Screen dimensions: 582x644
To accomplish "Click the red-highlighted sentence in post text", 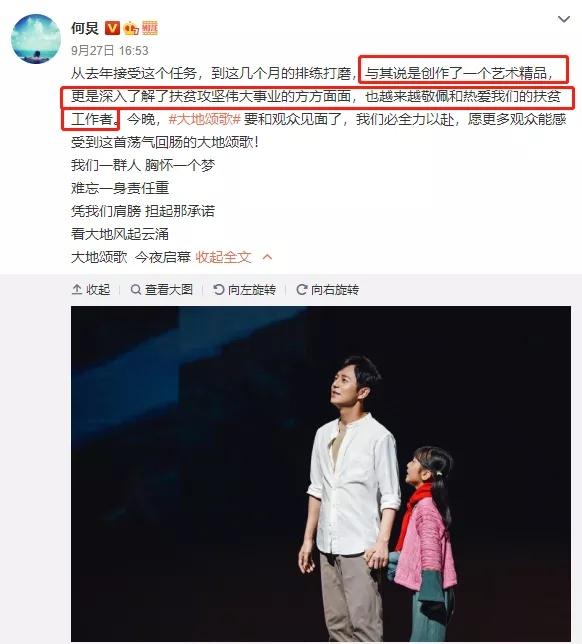I will pos(316,97).
